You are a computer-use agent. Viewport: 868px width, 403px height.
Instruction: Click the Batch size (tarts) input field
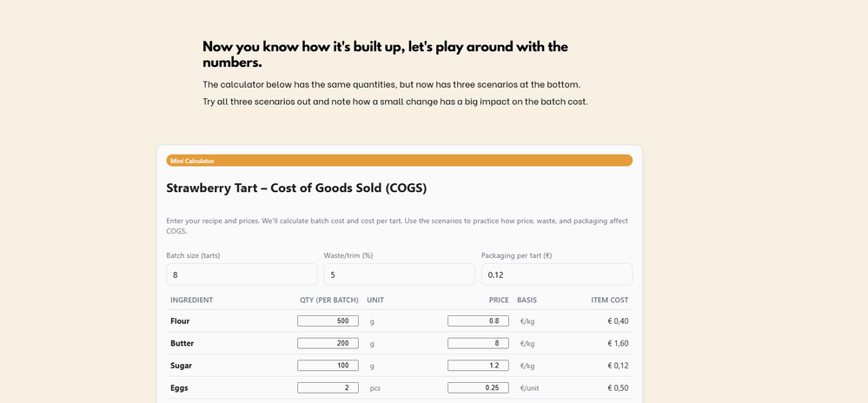click(242, 274)
